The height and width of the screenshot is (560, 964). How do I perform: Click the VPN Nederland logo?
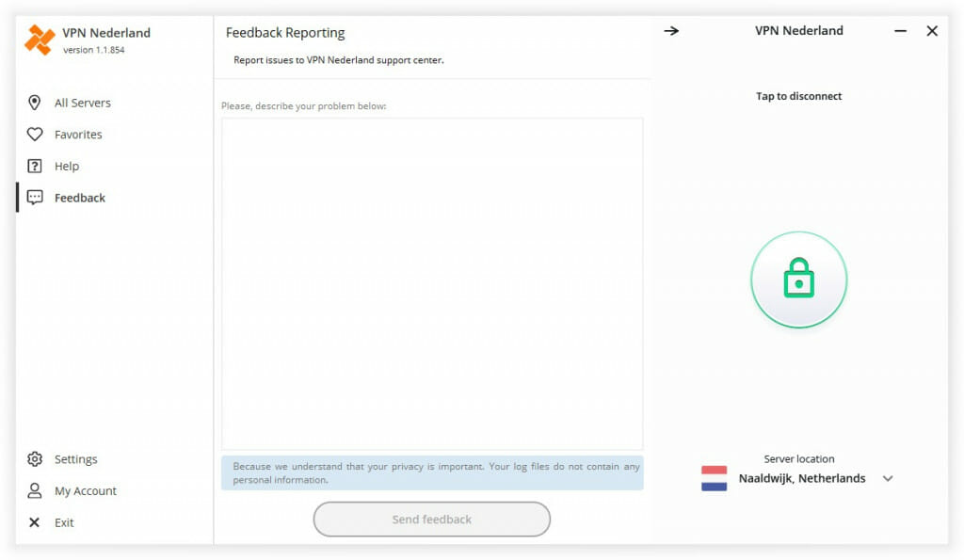coord(40,39)
